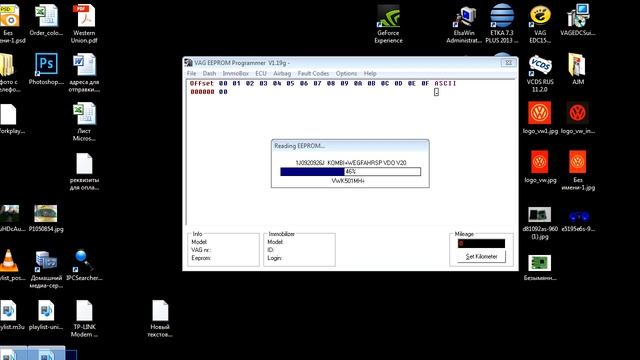Click the Info VAG nr label

click(201, 250)
